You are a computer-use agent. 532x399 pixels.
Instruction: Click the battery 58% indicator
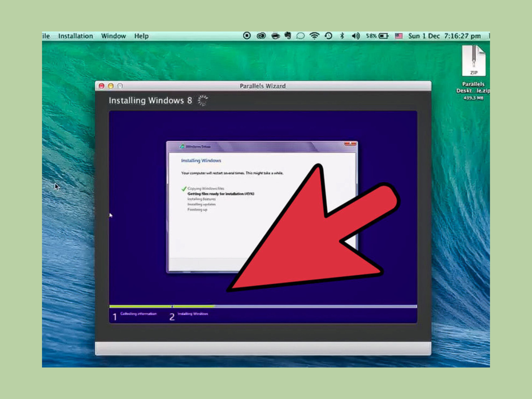click(x=377, y=36)
